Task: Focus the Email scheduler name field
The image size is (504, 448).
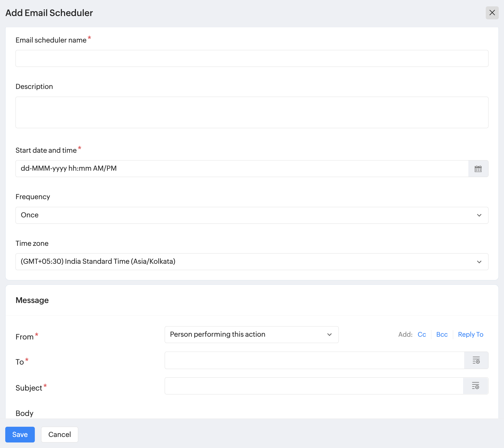Action: (x=251, y=58)
